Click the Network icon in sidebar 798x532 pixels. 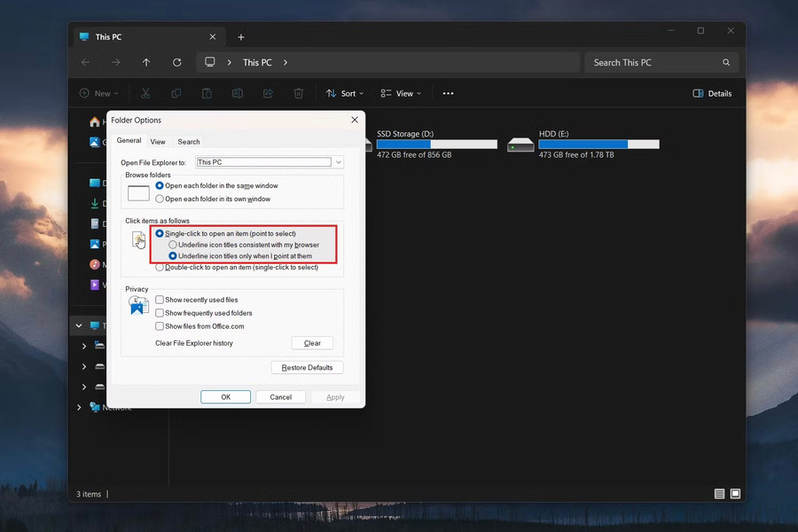pos(95,407)
